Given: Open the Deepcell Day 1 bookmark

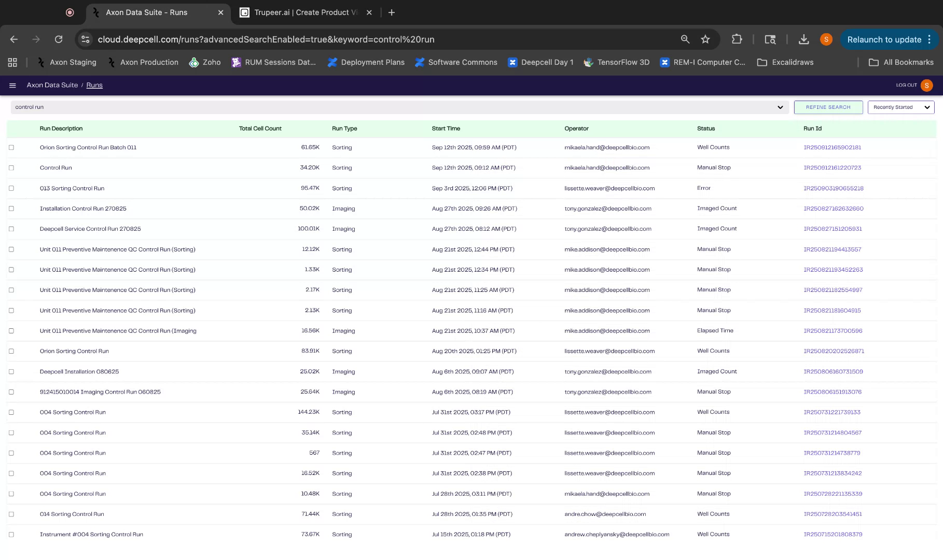Looking at the screenshot, I should tap(540, 62).
